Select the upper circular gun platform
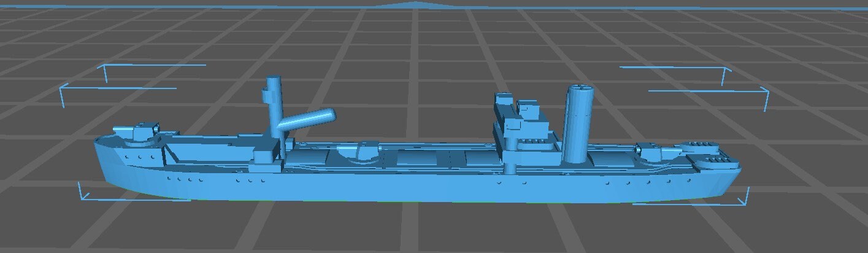This screenshot has width=868, height=253. (698, 147)
